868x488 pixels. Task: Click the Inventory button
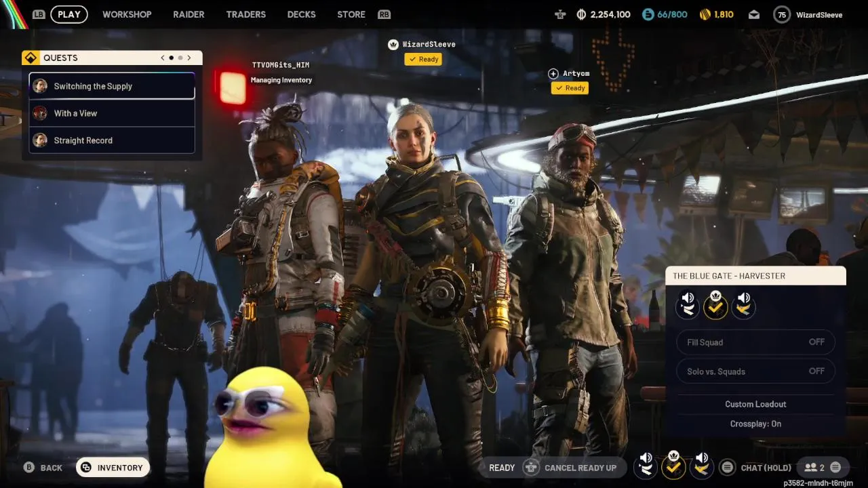tap(113, 468)
